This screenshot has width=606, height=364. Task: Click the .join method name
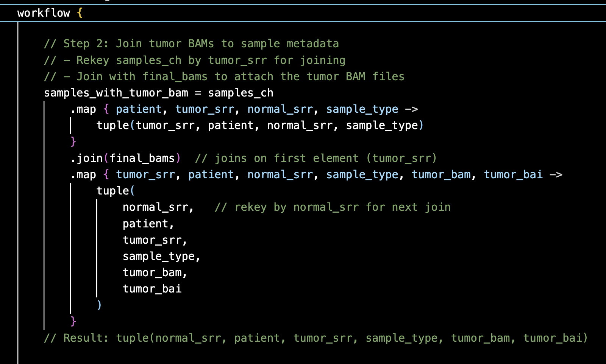click(89, 158)
